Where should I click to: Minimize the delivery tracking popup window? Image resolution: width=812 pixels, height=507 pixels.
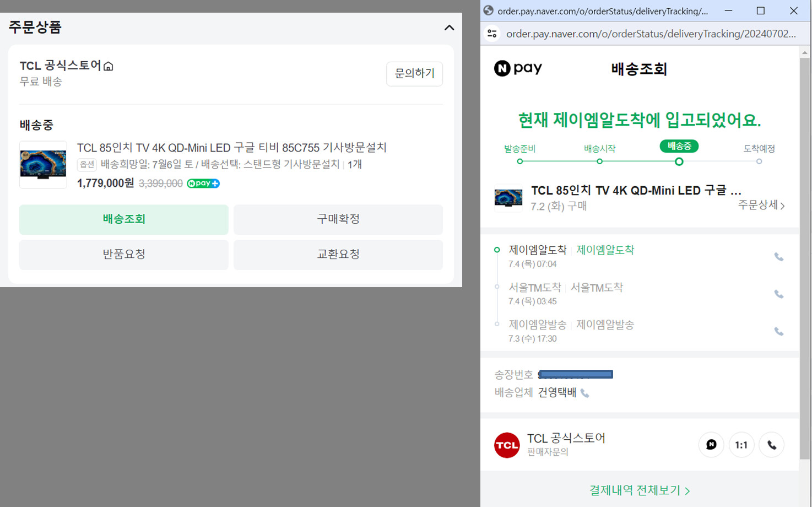pos(728,10)
